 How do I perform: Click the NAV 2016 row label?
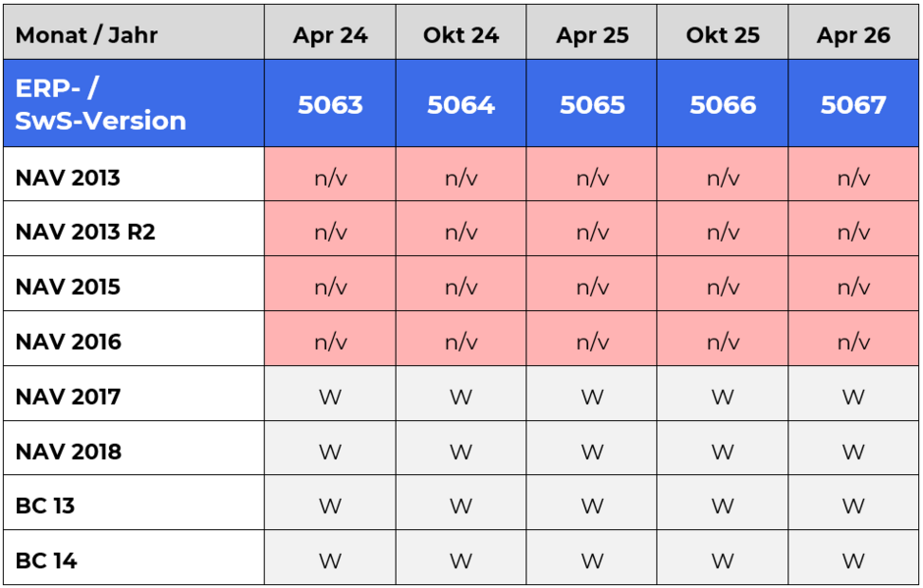point(134,339)
